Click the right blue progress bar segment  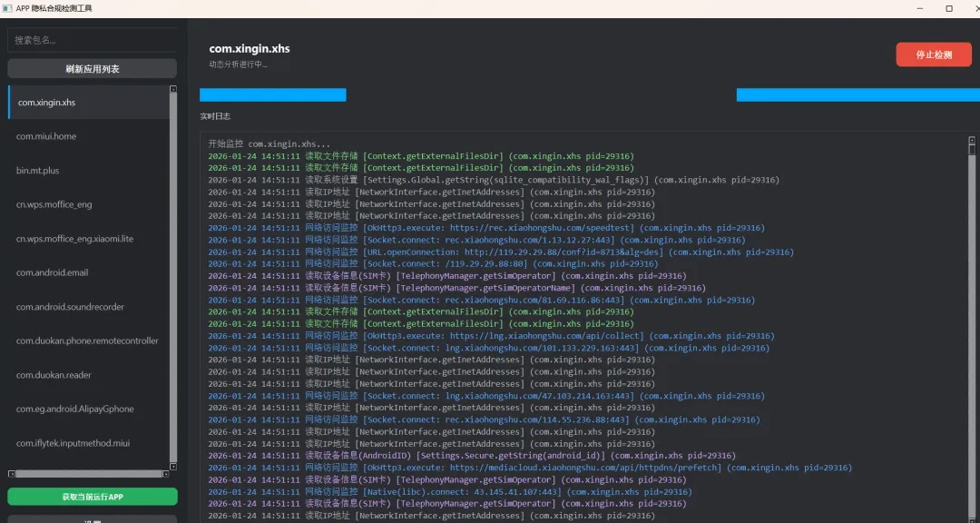(x=858, y=94)
